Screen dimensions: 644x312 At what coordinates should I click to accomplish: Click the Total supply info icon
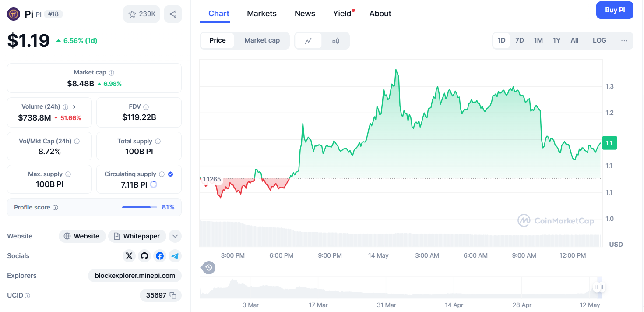[158, 142]
